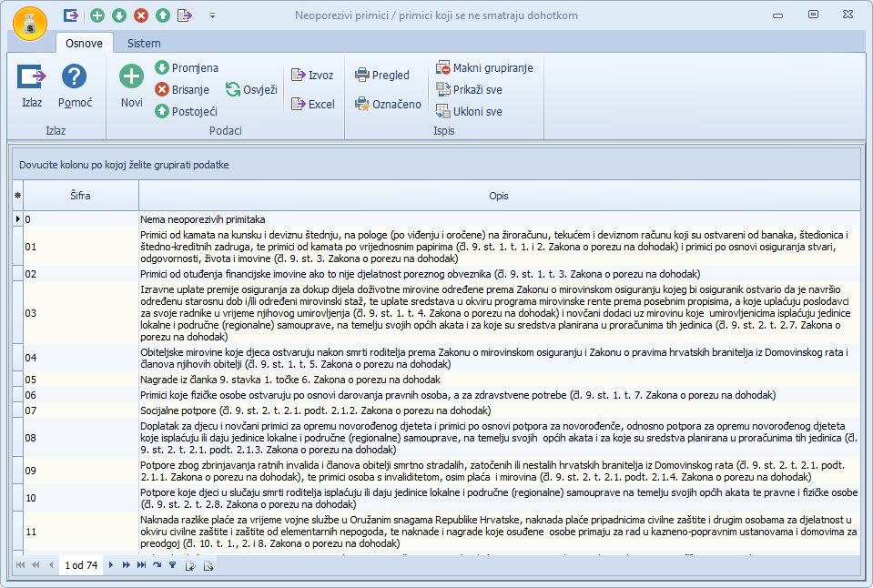Image resolution: width=873 pixels, height=588 pixels.
Task: Open the Pregled print preview
Action: 382,75
